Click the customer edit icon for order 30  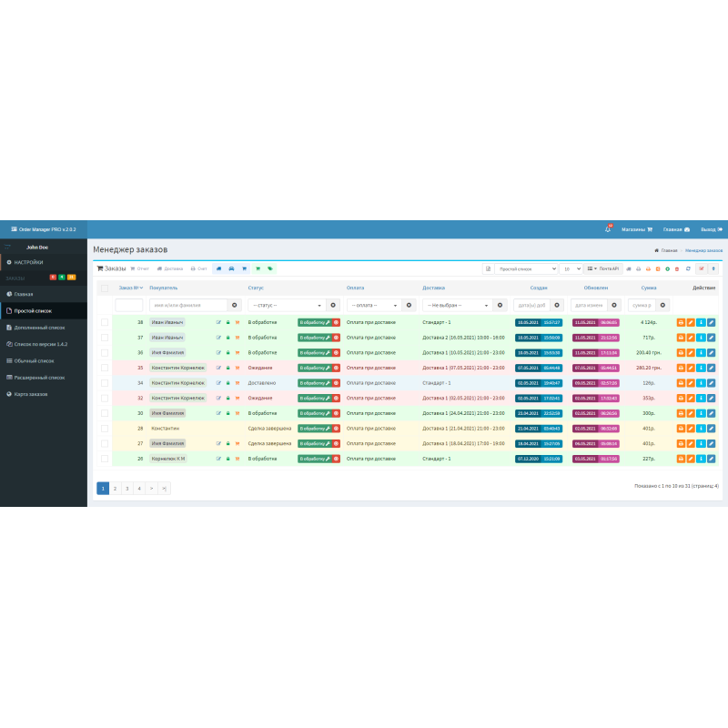[x=218, y=413]
